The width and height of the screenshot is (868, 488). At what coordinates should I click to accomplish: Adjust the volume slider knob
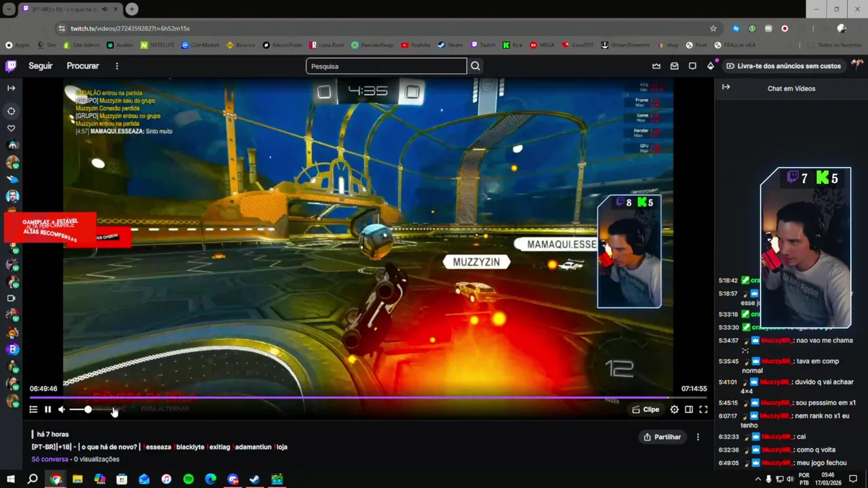pos(87,409)
